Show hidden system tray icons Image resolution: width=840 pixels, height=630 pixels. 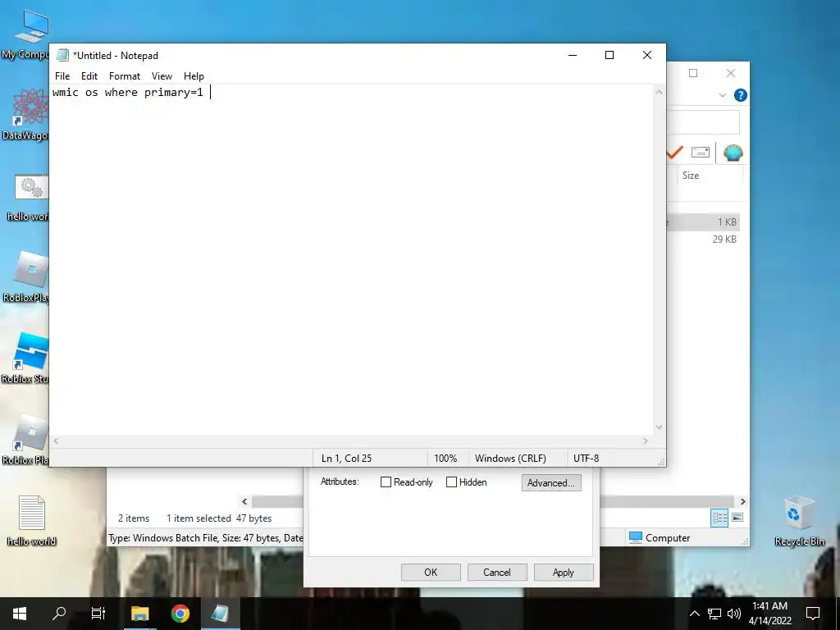coord(694,614)
